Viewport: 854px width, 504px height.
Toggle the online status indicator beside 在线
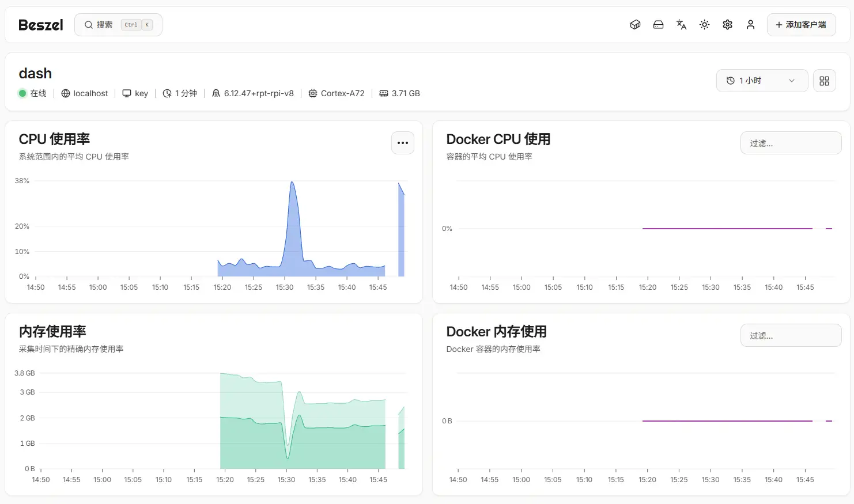(21, 93)
